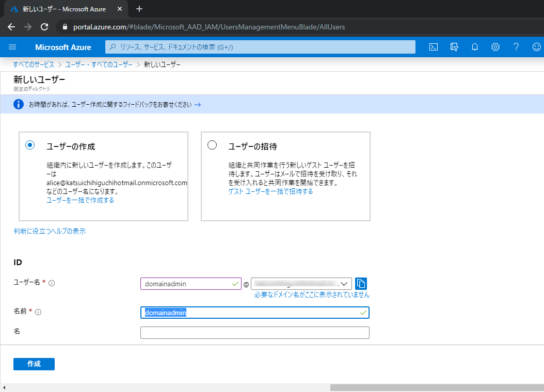
Task: Click the site lock icon in address bar
Action: 65,27
